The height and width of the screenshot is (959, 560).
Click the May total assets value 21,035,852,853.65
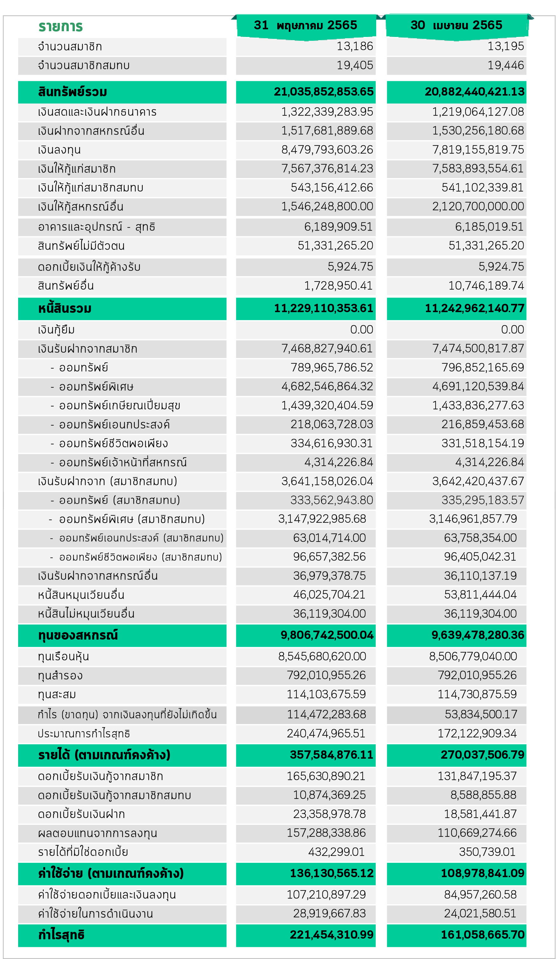click(x=324, y=92)
